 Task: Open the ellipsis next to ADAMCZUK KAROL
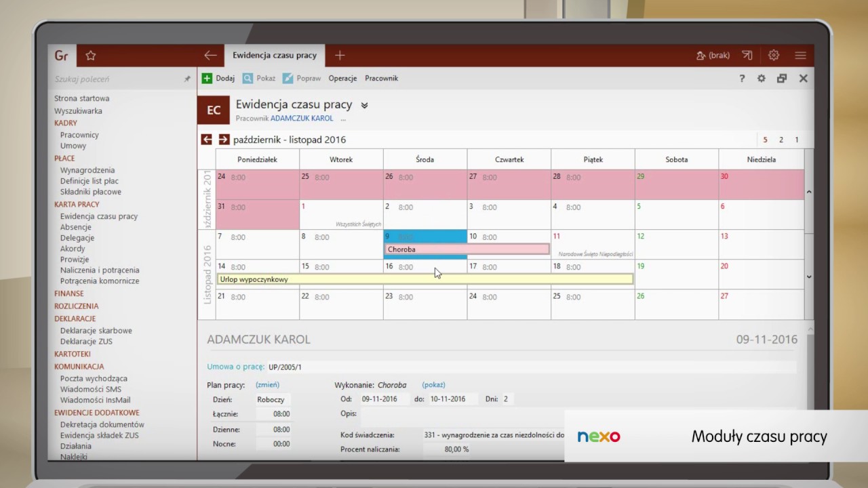click(x=343, y=119)
